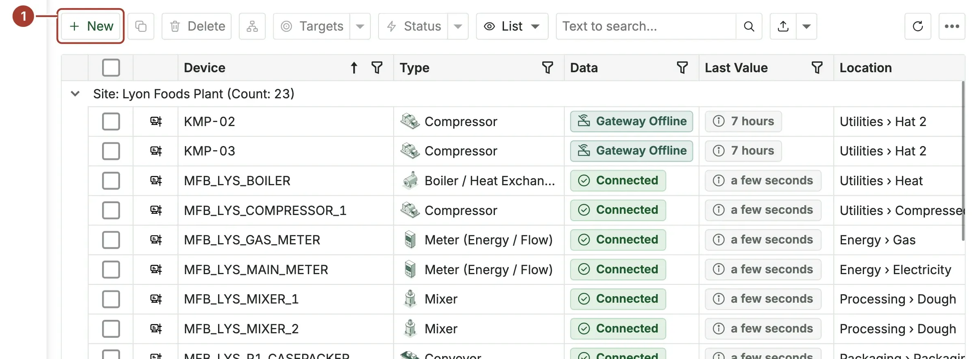The height and width of the screenshot is (359, 980).
Task: Click the device icon in the MFB_LYS_COMPRESSOR_1 row
Action: tap(156, 211)
